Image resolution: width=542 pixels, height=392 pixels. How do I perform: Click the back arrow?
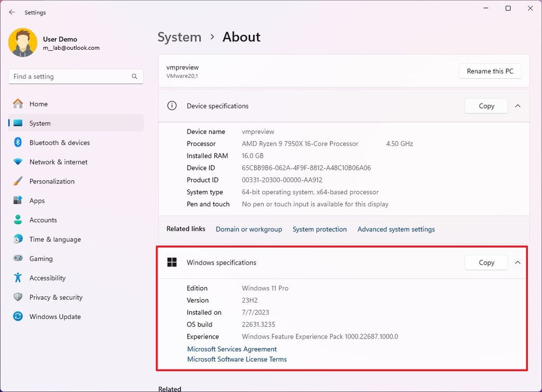pyautogui.click(x=11, y=12)
